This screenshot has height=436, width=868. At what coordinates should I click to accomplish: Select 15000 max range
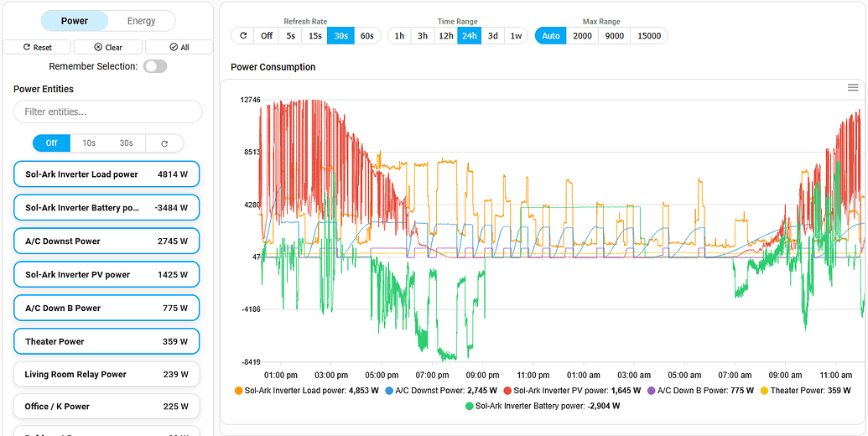(x=649, y=35)
